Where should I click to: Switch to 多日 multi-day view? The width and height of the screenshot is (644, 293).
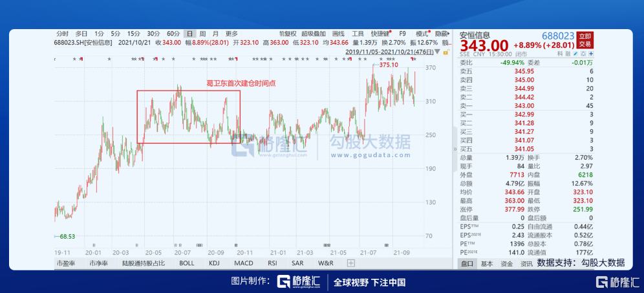point(81,34)
